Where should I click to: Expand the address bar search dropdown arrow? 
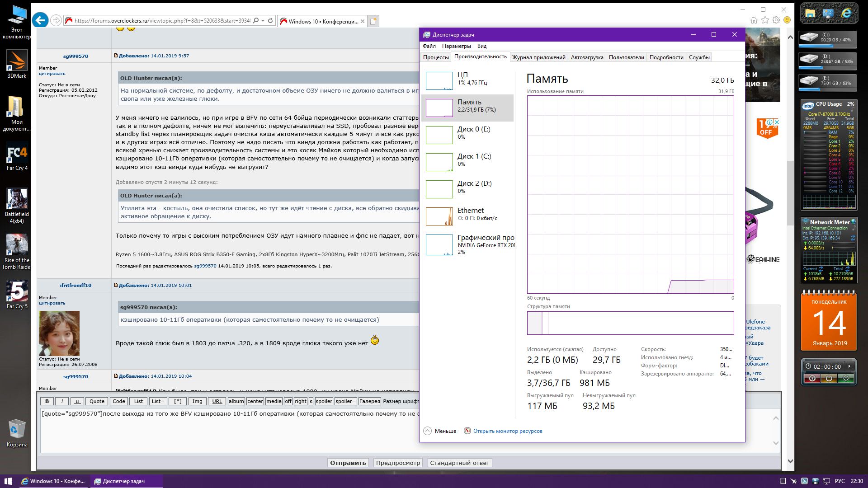[263, 21]
